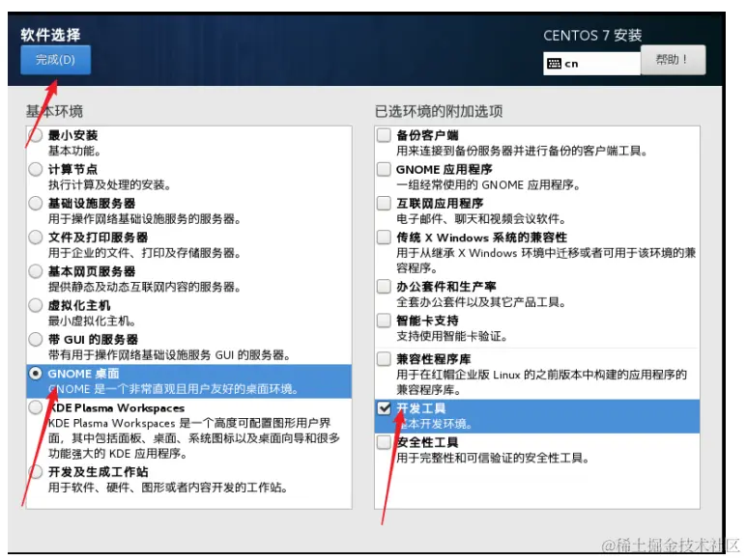
Task: Check the GNOME 应用程序 checkbox
Action: (384, 169)
